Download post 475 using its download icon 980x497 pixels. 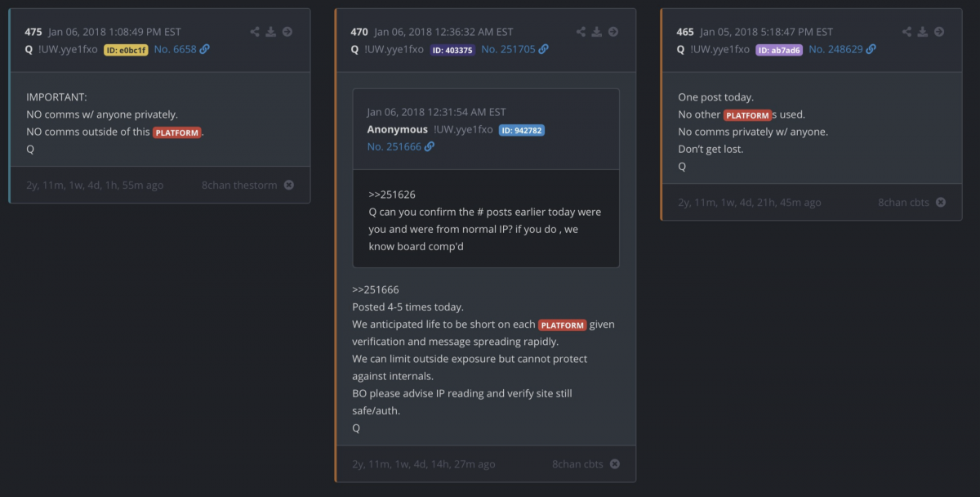(x=271, y=32)
